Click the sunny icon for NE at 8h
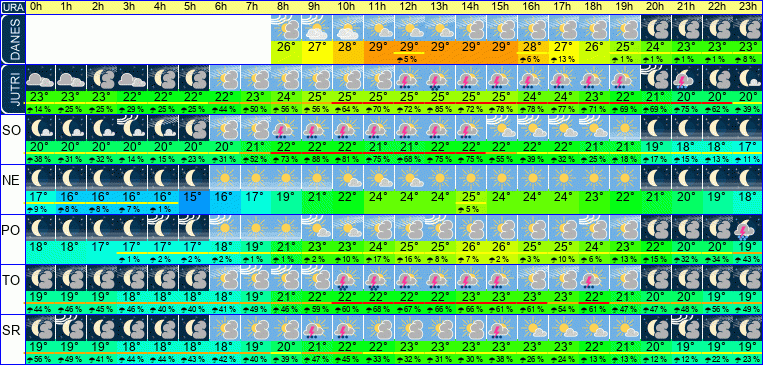 coord(286,178)
